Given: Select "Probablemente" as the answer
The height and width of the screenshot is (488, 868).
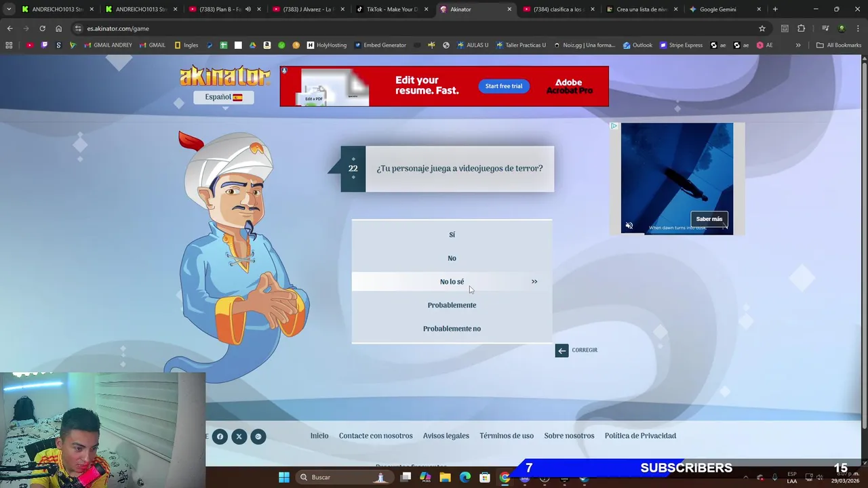Looking at the screenshot, I should [452, 305].
